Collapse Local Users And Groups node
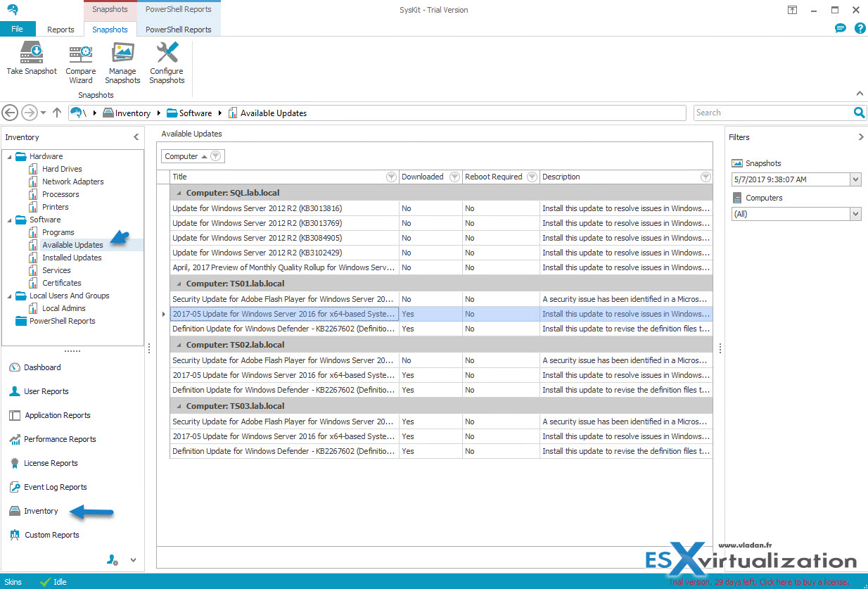Viewport: 868px width, 589px height. 9,296
